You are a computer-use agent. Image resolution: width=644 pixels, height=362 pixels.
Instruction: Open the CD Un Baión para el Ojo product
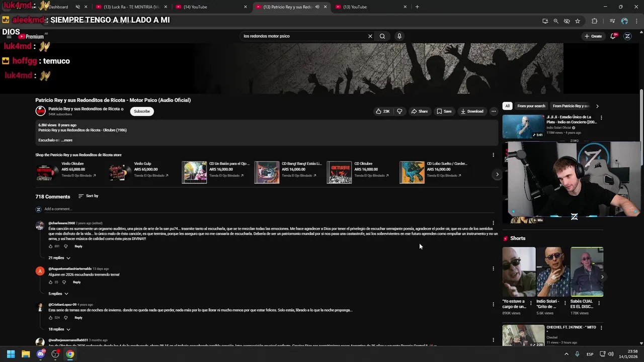(x=216, y=171)
